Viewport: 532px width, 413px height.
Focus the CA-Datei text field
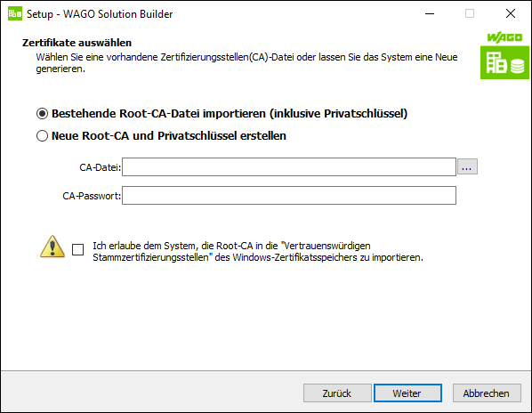point(289,167)
